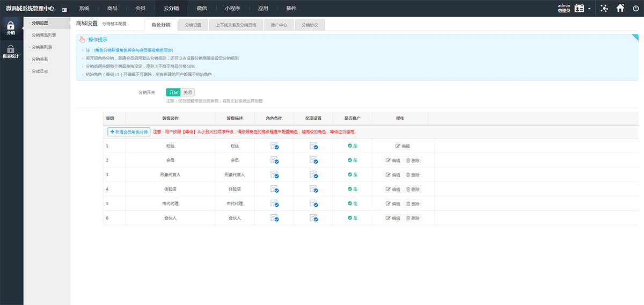Click 删除 for the 体验店 row

point(413,189)
